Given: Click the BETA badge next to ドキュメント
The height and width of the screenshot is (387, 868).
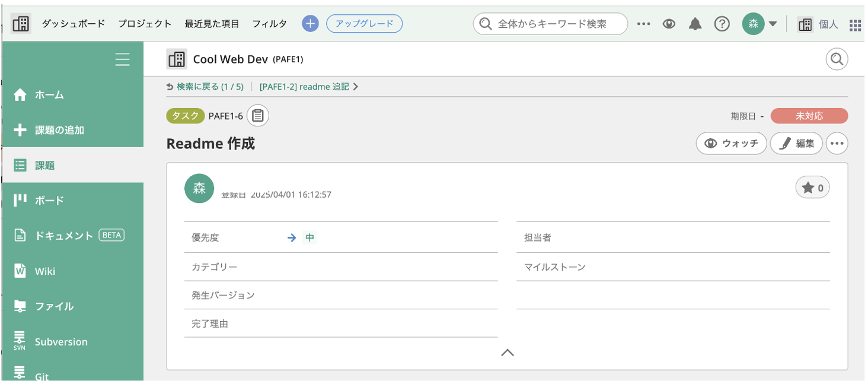Looking at the screenshot, I should 111,235.
